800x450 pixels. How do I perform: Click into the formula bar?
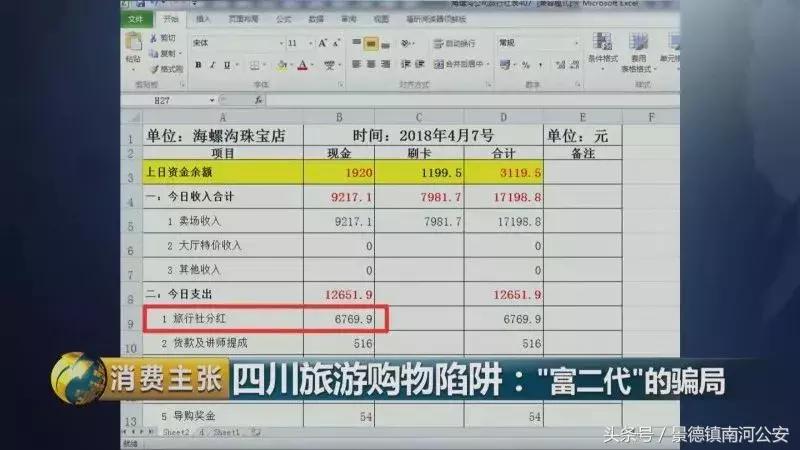tap(472, 101)
